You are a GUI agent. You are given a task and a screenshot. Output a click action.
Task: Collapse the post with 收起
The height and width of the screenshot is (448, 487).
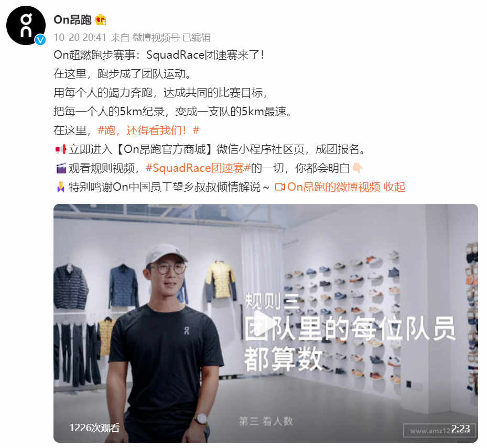pos(394,187)
